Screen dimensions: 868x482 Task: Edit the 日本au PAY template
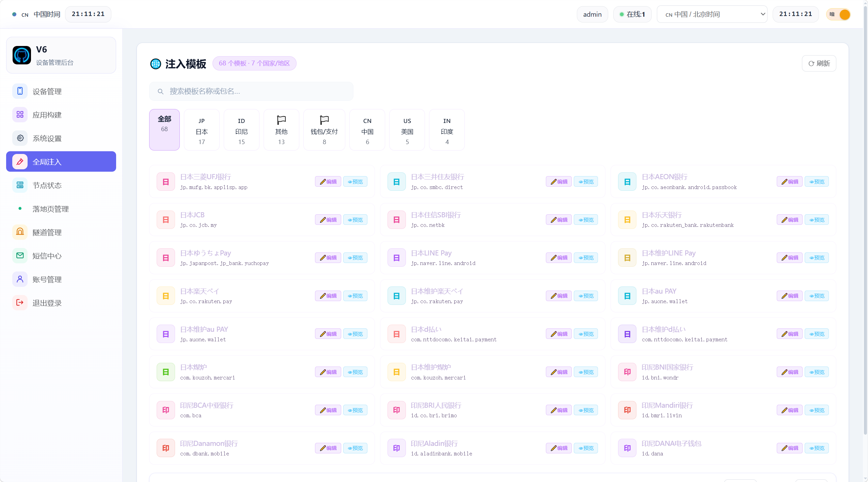coord(790,296)
